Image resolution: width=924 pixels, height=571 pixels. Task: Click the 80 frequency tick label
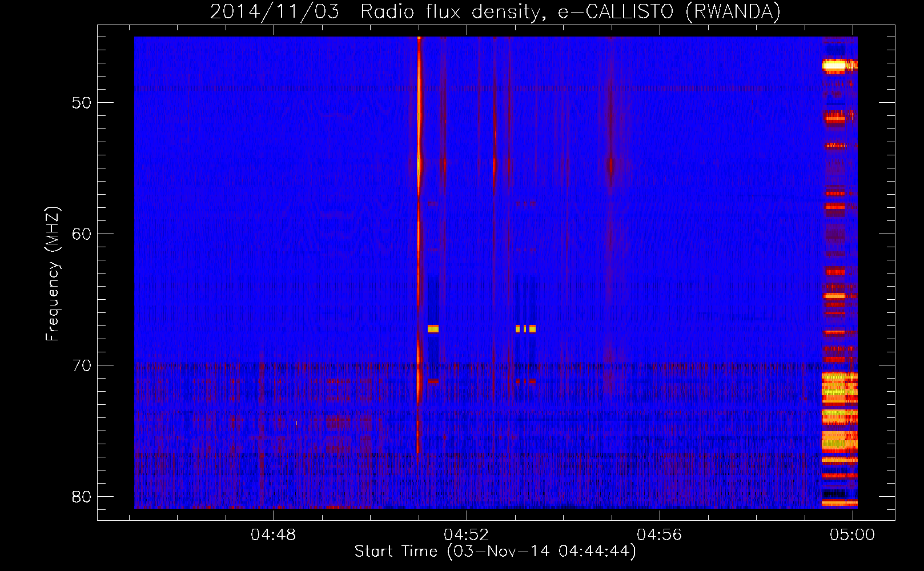pyautogui.click(x=82, y=497)
